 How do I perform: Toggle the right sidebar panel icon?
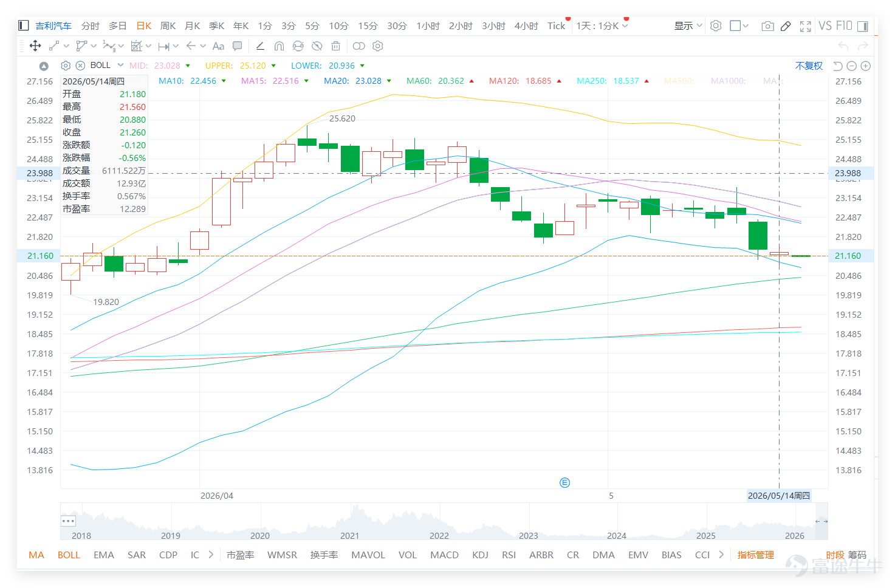click(x=863, y=26)
